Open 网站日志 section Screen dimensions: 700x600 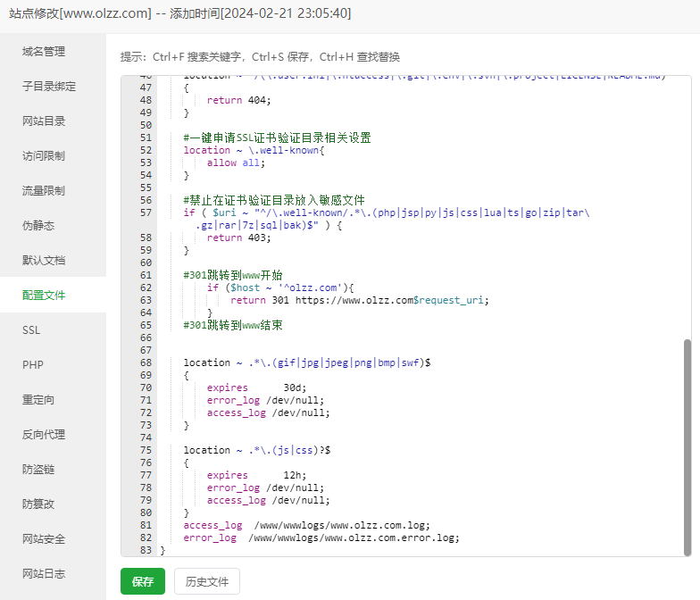(x=44, y=573)
